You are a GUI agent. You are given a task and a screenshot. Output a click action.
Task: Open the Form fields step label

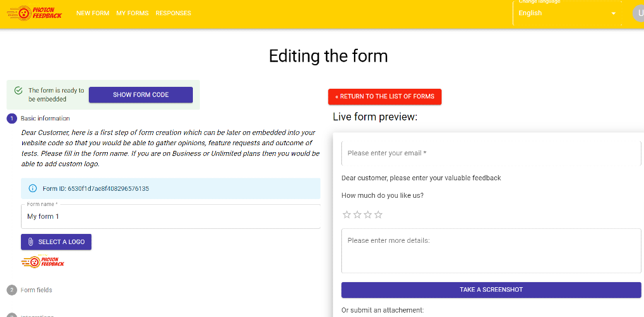coord(37,290)
